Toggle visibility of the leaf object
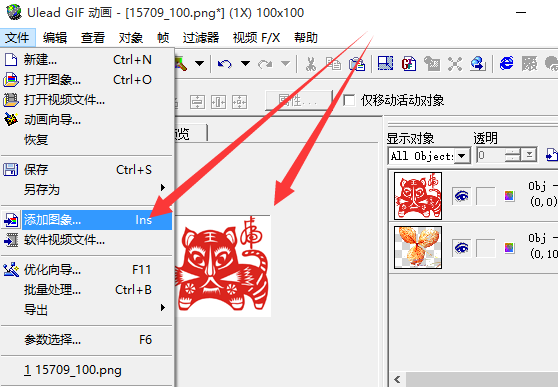Screen dimensions: 558x387 pos(462,247)
